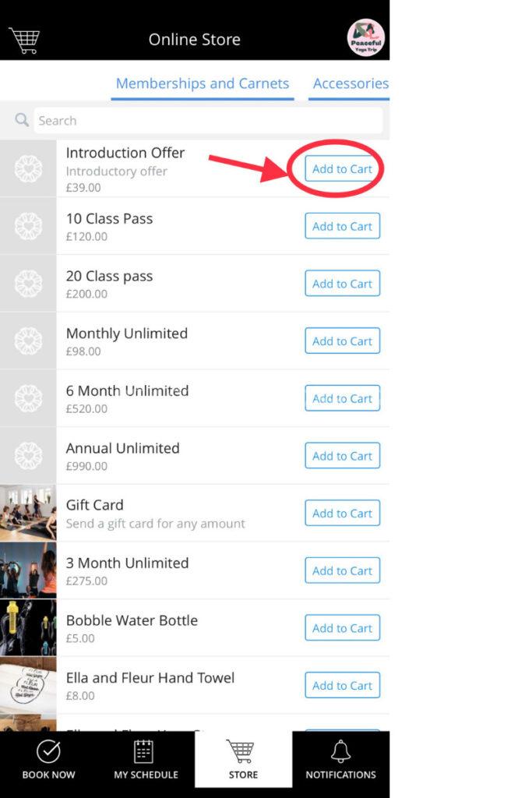Open the Ella and Fleur Hand Towel thumbnail
The height and width of the screenshot is (798, 532).
click(x=28, y=685)
